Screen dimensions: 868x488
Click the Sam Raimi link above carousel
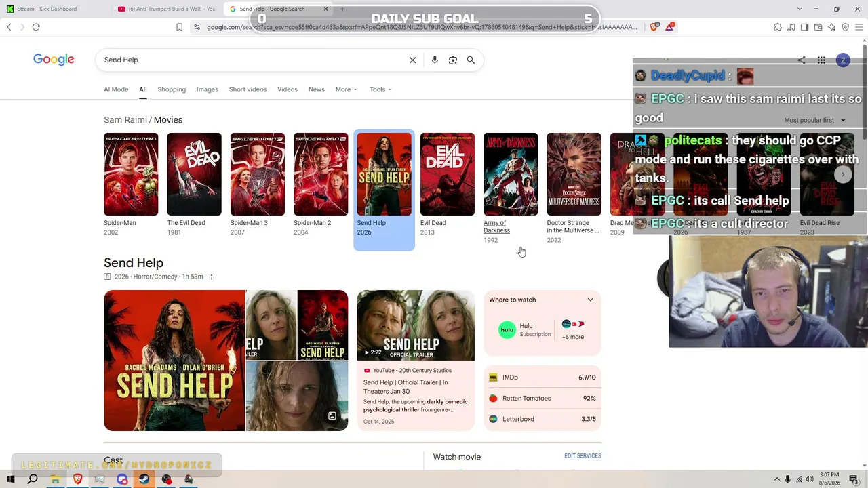pos(125,120)
